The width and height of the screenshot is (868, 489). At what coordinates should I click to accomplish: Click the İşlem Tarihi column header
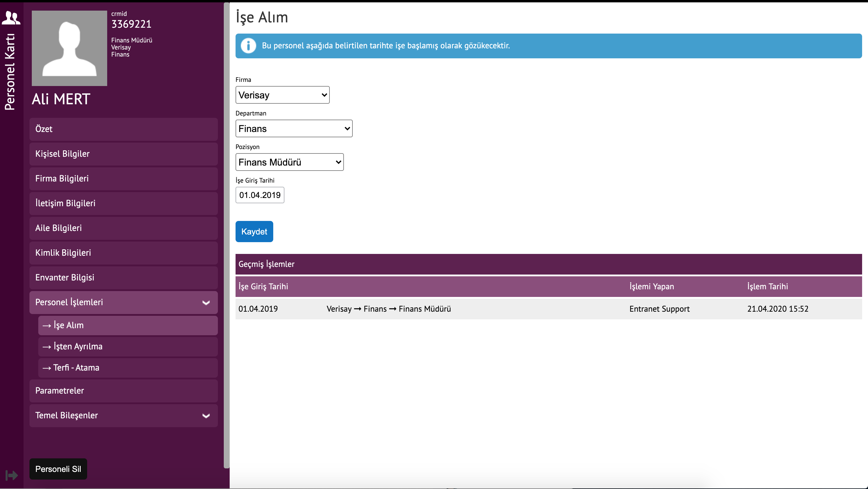tap(767, 286)
